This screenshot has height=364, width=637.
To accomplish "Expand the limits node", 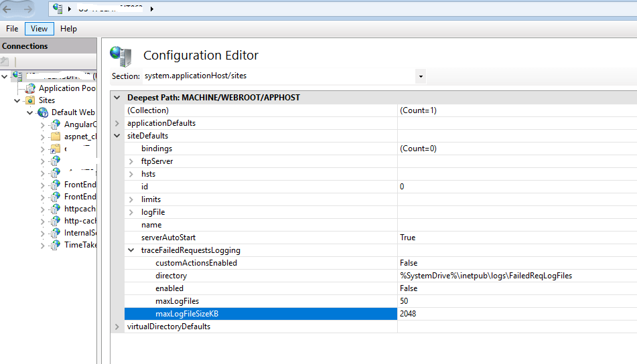I will (x=131, y=199).
